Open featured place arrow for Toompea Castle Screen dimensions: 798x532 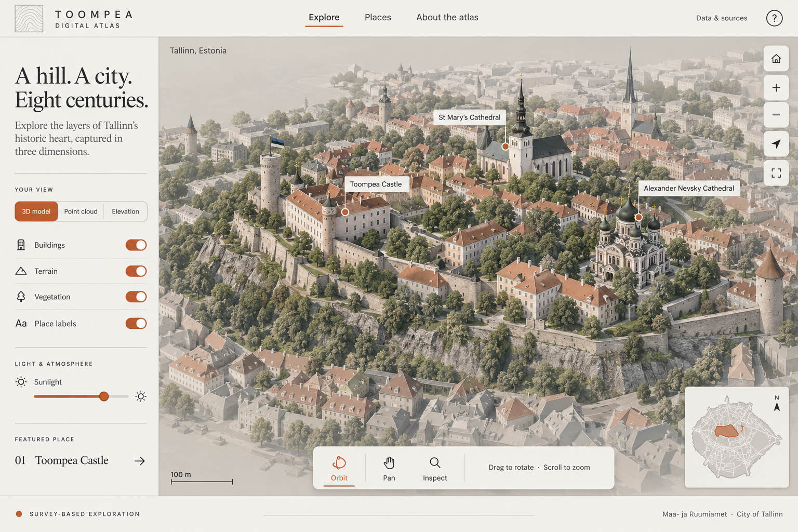click(x=140, y=461)
